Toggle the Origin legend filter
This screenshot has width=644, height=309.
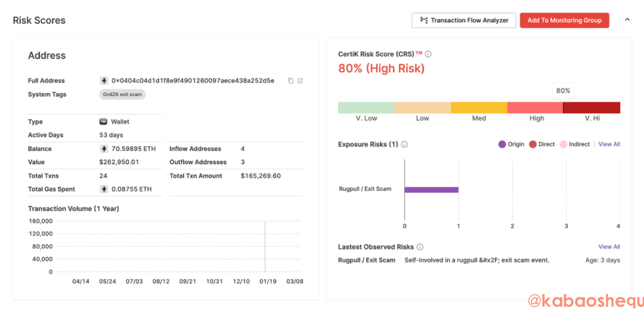tap(511, 144)
